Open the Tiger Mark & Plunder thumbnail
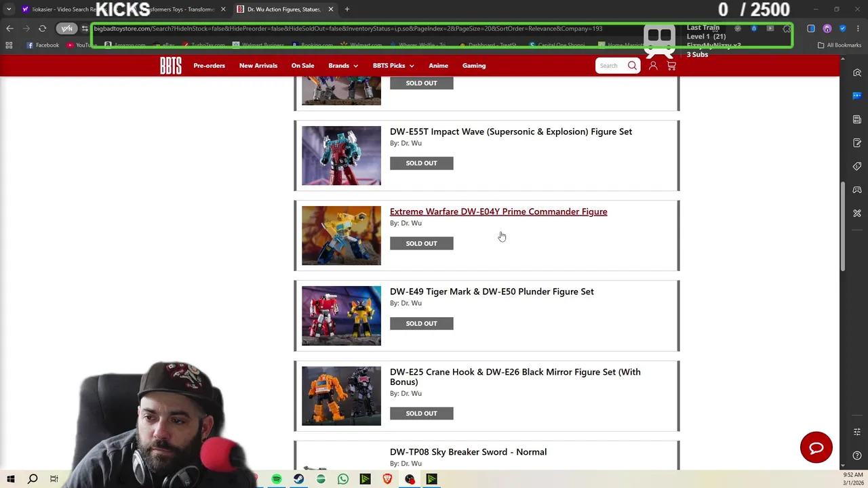 click(341, 315)
